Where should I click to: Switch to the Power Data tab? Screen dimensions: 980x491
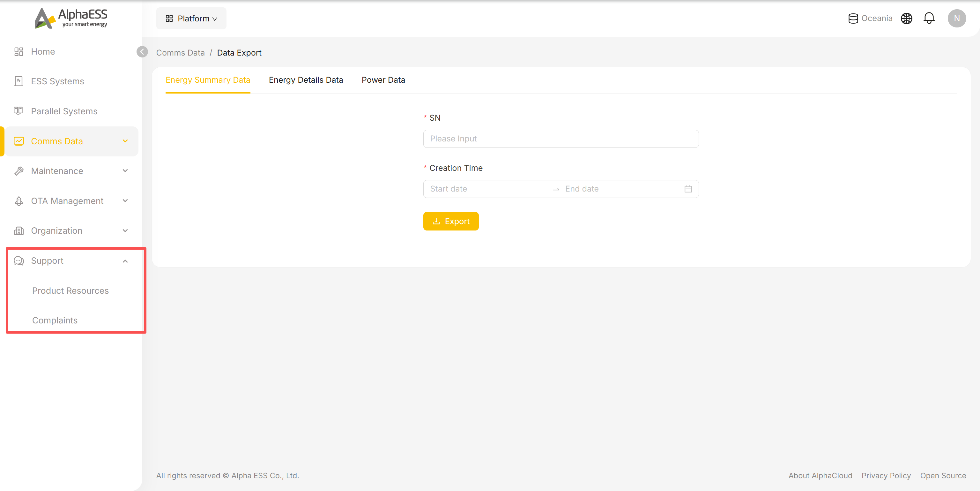pyautogui.click(x=383, y=80)
